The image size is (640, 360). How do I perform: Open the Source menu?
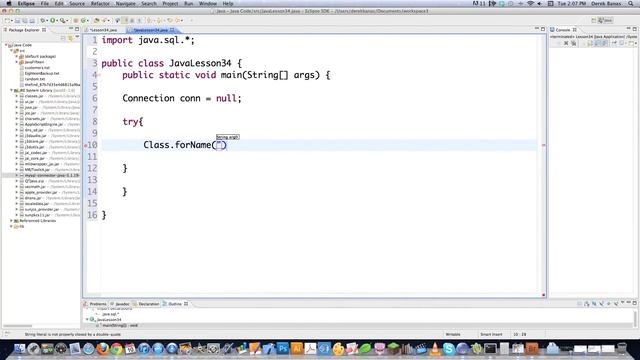tap(77, 3)
